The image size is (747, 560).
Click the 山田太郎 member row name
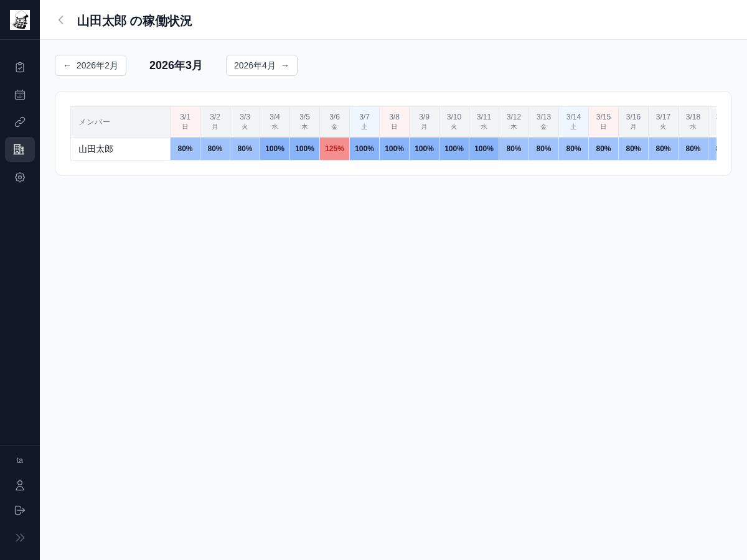point(96,149)
